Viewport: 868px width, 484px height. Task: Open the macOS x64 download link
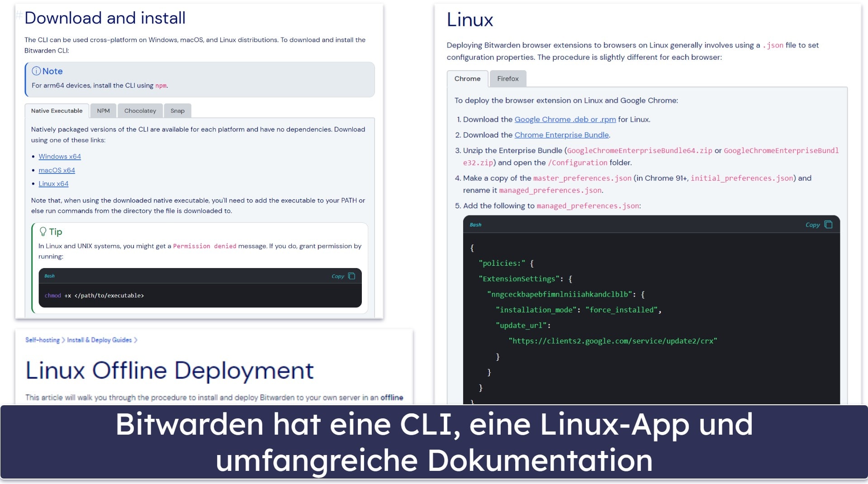tap(57, 170)
